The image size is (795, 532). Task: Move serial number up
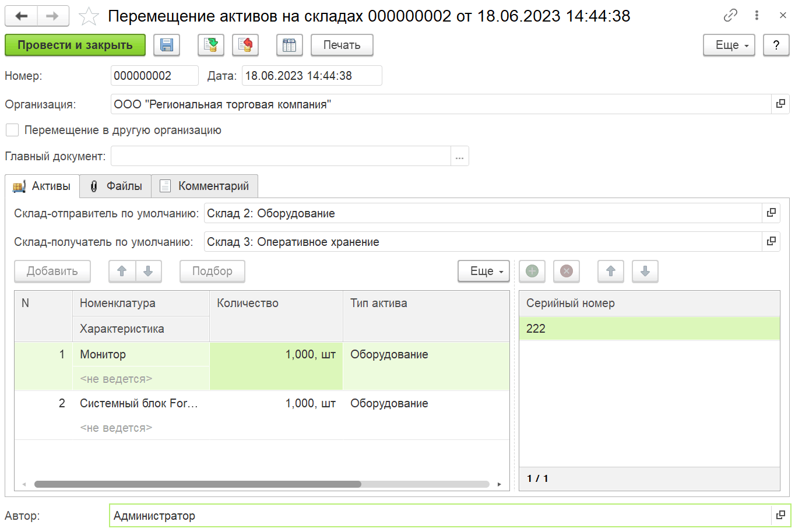coord(611,271)
